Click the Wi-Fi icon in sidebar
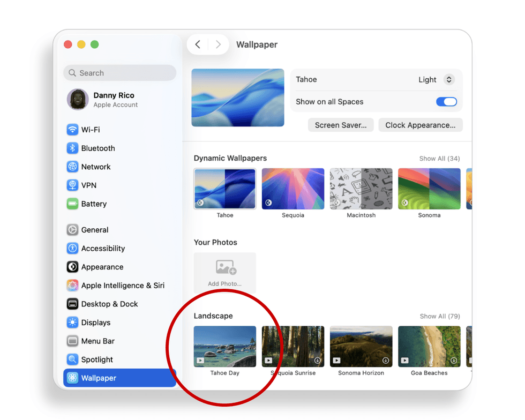The image size is (525, 420). pos(72,130)
